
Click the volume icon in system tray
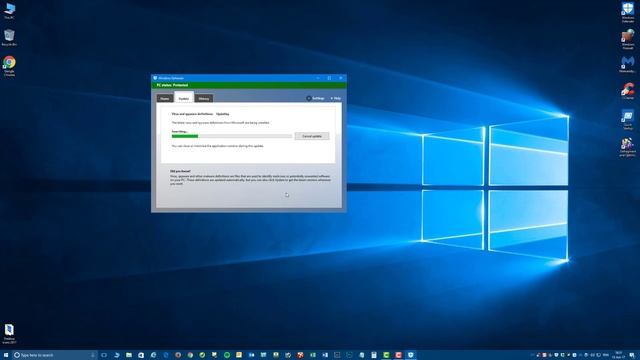click(x=592, y=355)
